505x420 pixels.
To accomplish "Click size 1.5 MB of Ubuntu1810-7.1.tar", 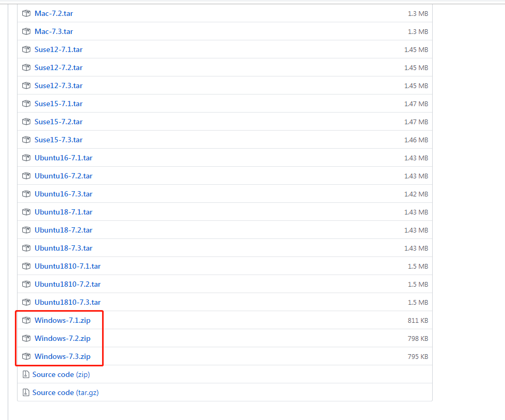I will (x=418, y=266).
